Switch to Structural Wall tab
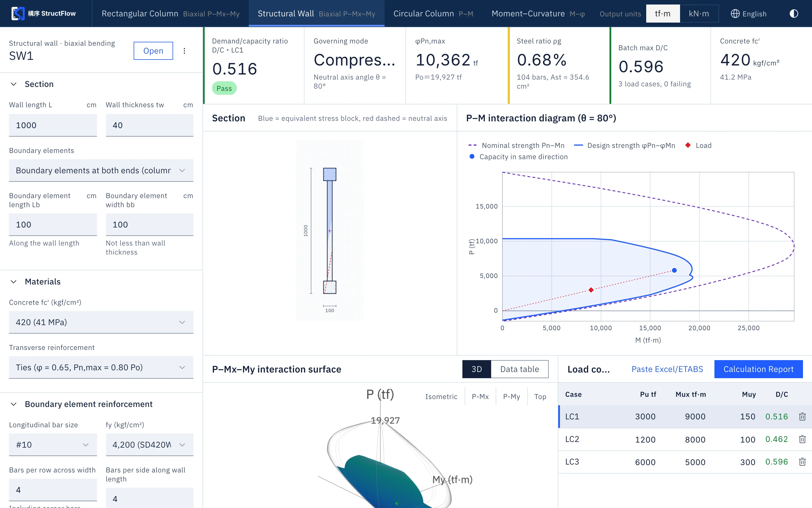Viewport: 812px width, 508px height. pyautogui.click(x=316, y=14)
